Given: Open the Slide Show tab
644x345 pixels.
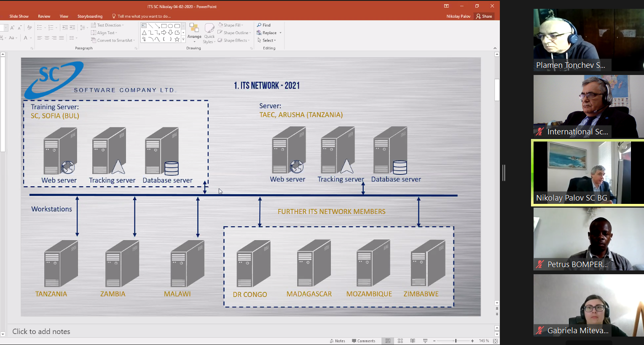Looking at the screenshot, I should (19, 16).
